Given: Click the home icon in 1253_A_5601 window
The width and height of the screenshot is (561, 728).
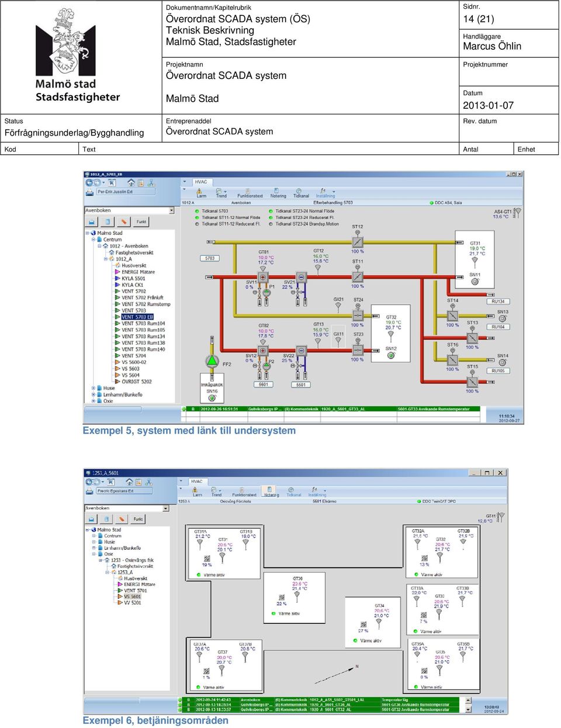Looking at the screenshot, I should [x=129, y=482].
